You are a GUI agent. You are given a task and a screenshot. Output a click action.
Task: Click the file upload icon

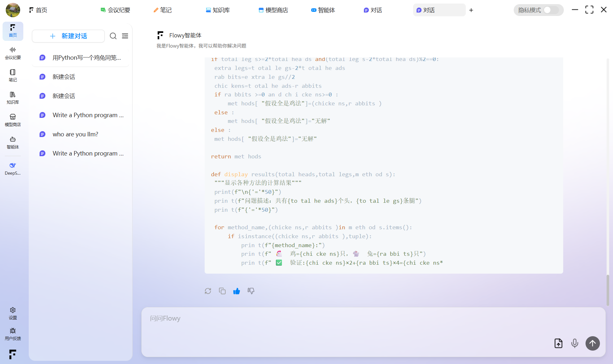tap(558, 343)
